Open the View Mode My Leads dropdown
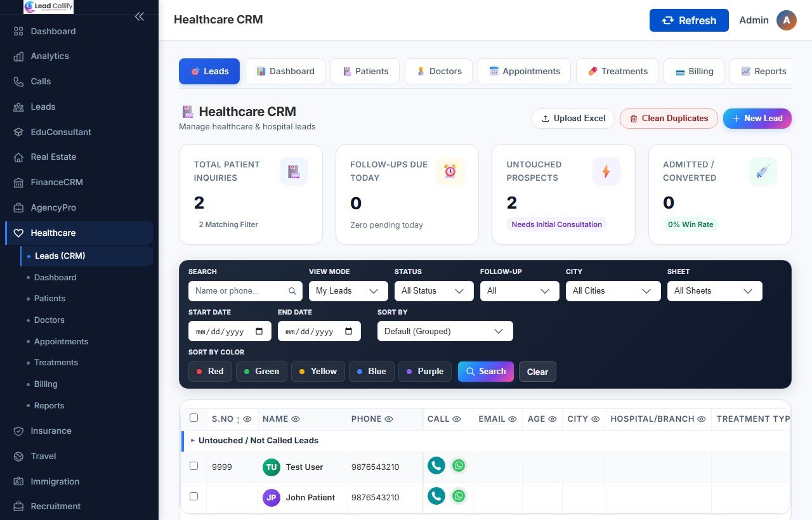 tap(348, 291)
